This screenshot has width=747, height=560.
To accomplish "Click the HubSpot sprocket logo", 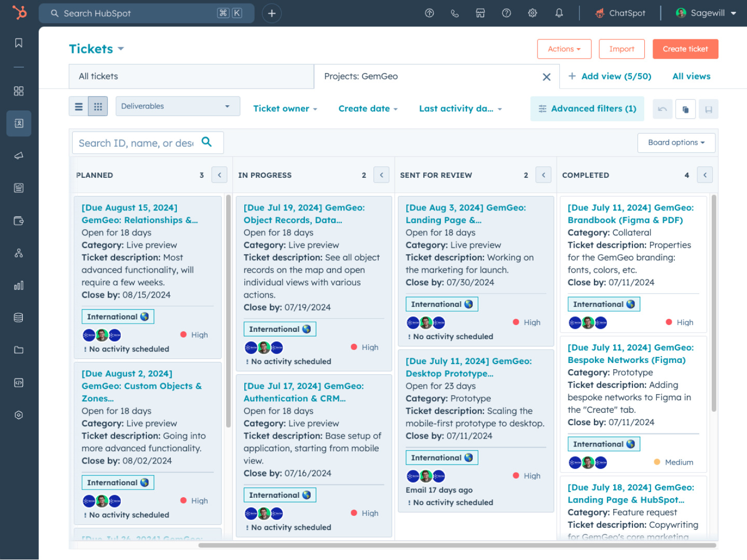I will 19,12.
